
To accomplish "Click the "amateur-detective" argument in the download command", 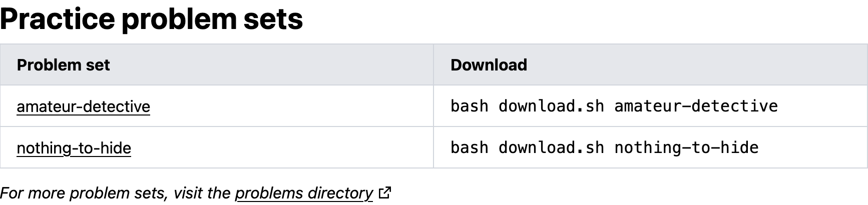I will coord(696,106).
